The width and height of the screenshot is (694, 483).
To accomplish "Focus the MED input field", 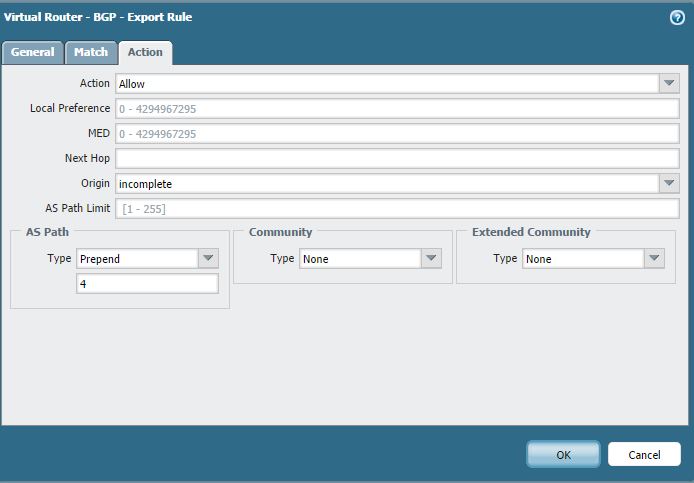I will [397, 134].
